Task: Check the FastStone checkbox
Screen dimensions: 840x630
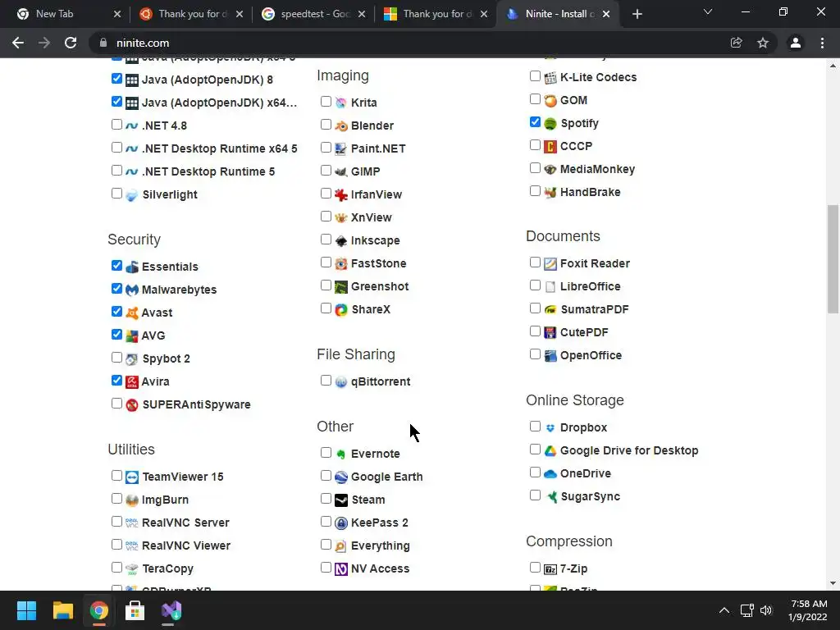Action: pyautogui.click(x=326, y=262)
